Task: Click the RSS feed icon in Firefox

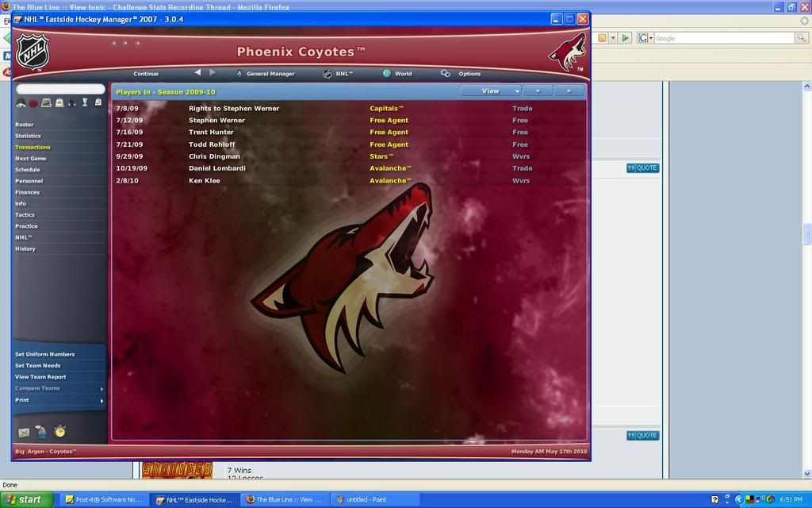Action: click(603, 38)
